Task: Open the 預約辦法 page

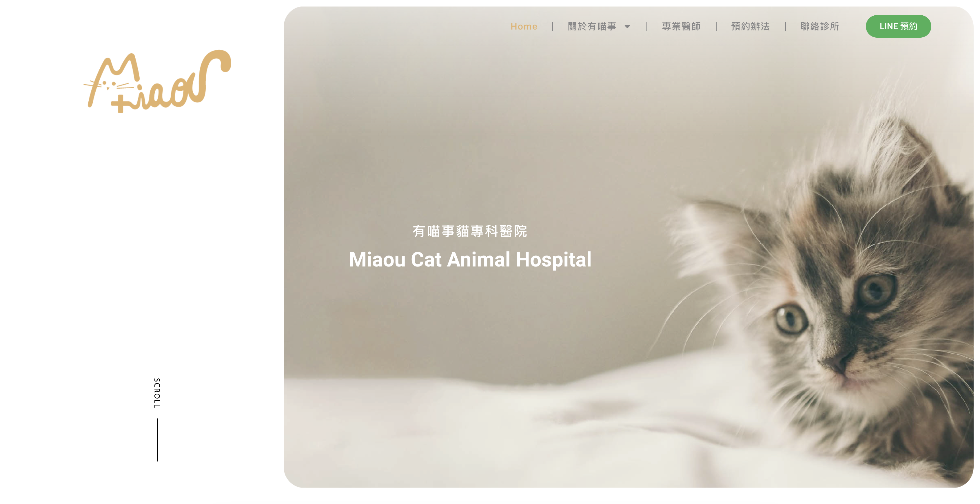Action: pyautogui.click(x=750, y=26)
